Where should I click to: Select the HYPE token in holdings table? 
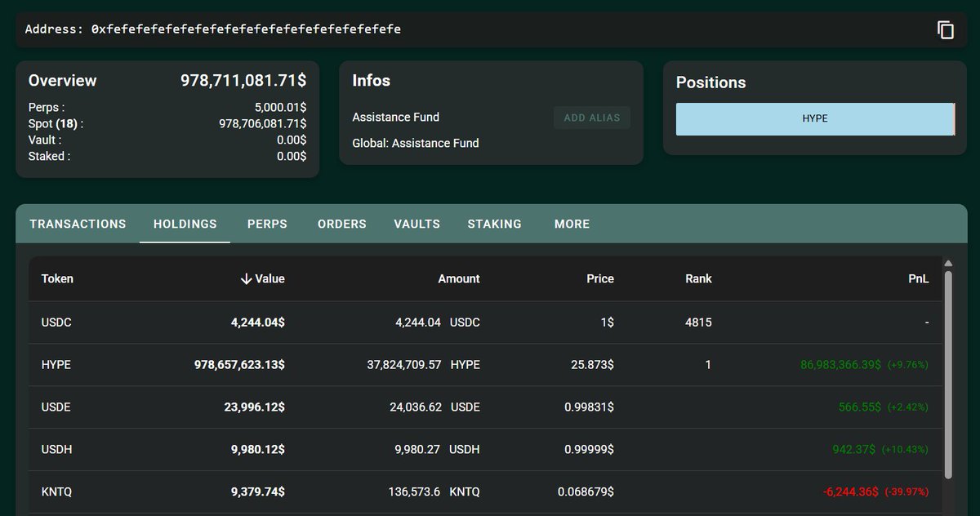(x=56, y=365)
